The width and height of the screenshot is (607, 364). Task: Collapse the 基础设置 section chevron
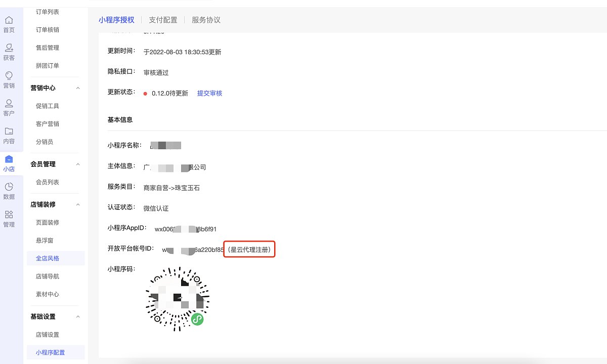78,317
